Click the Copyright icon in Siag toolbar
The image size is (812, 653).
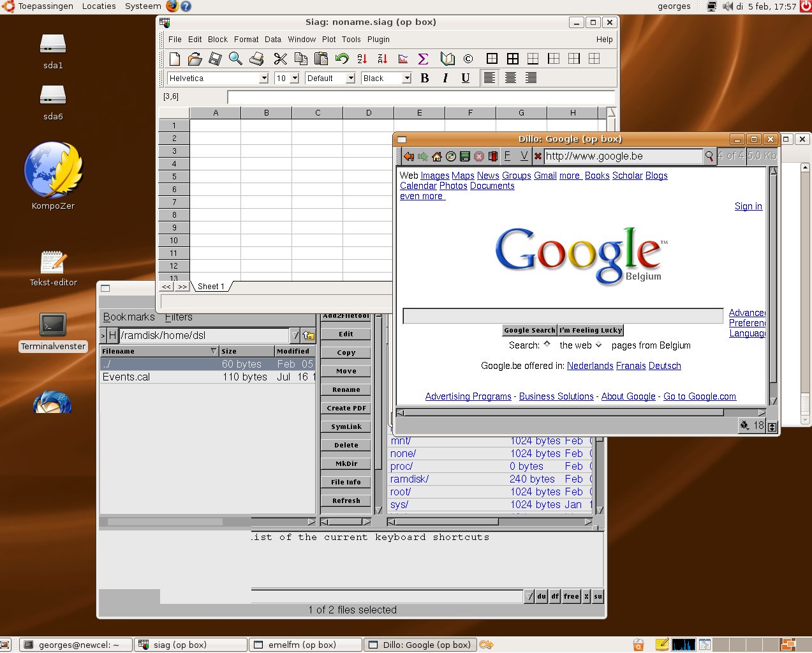click(468, 59)
